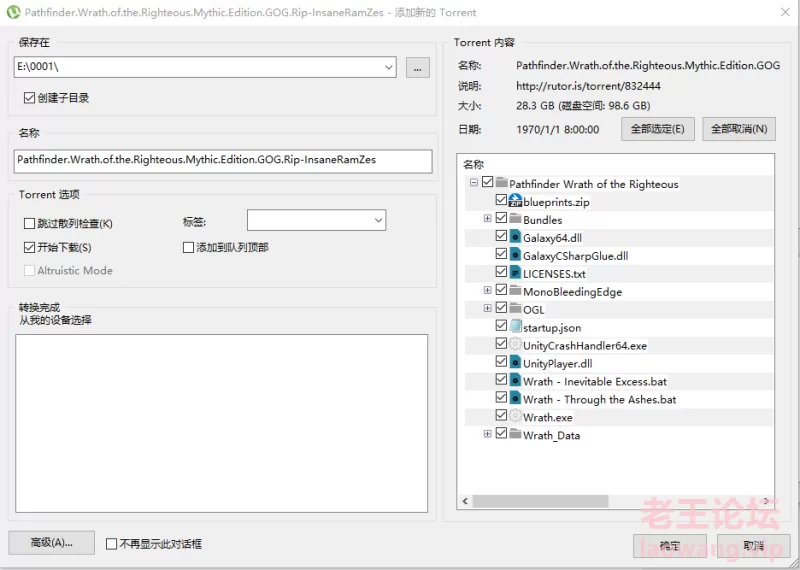Click the Inevitable Excess.bat file icon
Screen dimensions: 800x570
pyautogui.click(x=515, y=380)
